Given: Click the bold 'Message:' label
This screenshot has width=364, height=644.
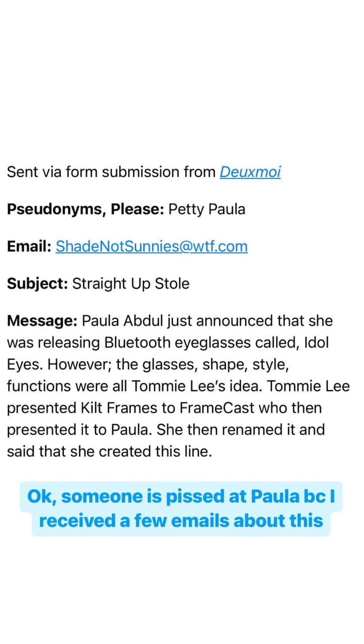Looking at the screenshot, I should (x=42, y=321).
